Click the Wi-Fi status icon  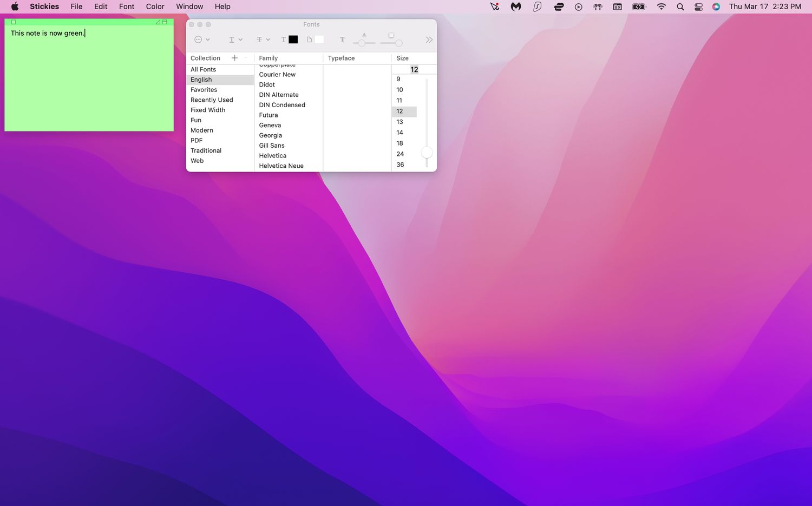pos(661,6)
